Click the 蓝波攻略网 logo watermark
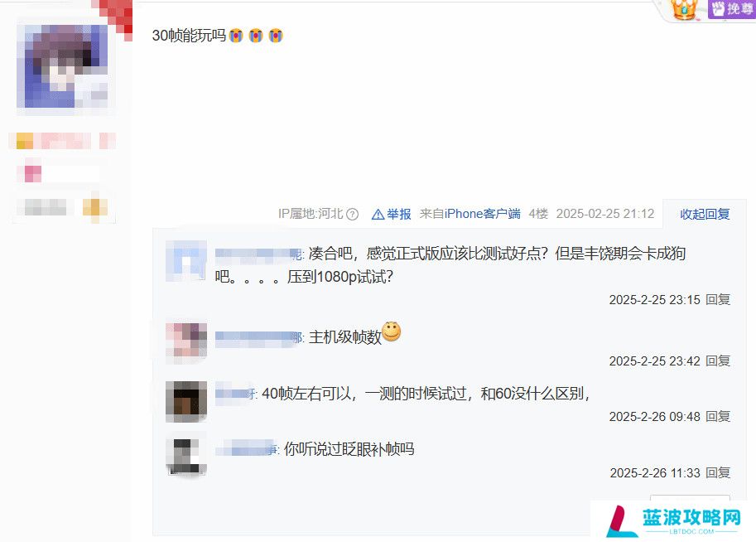The image size is (756, 542). [x=673, y=521]
